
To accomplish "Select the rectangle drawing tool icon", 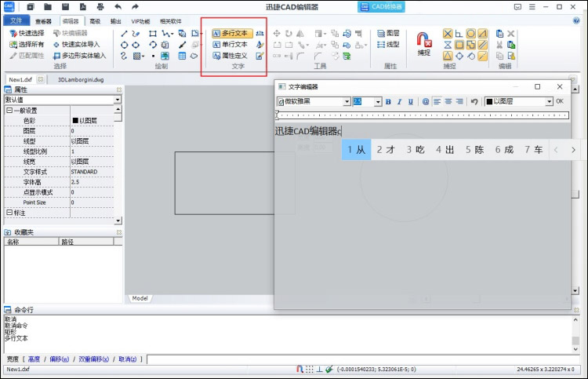I will pyautogui.click(x=153, y=34).
